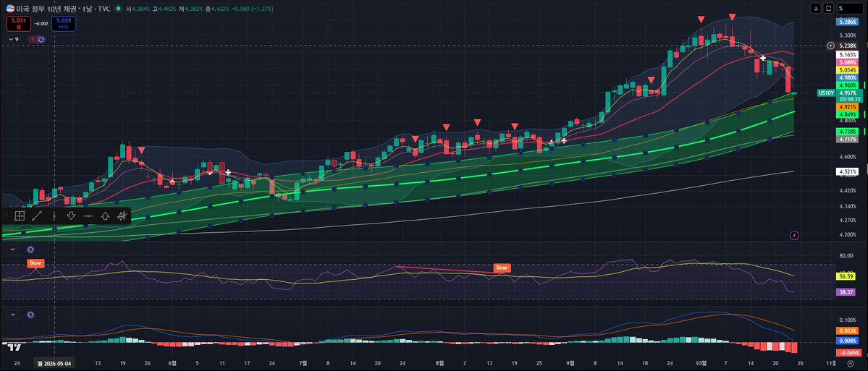Screen dimensions: 868x371
Task: Click the −0.002 spread value
Action: pos(41,23)
